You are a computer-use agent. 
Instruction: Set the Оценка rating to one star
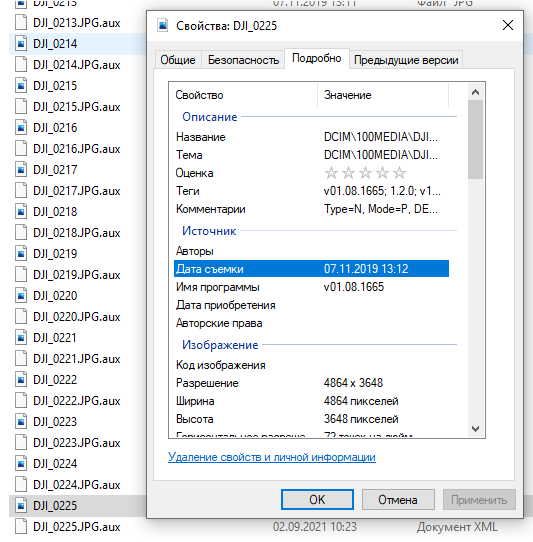coord(331,173)
